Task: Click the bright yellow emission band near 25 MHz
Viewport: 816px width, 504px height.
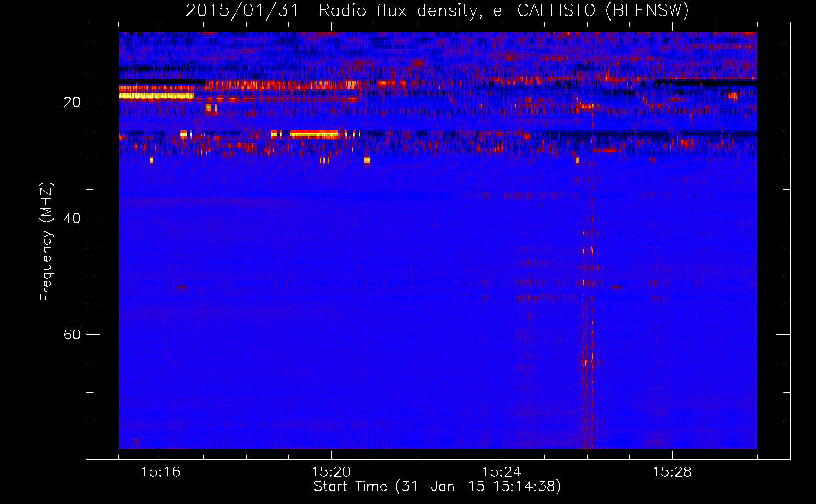Action: click(314, 134)
